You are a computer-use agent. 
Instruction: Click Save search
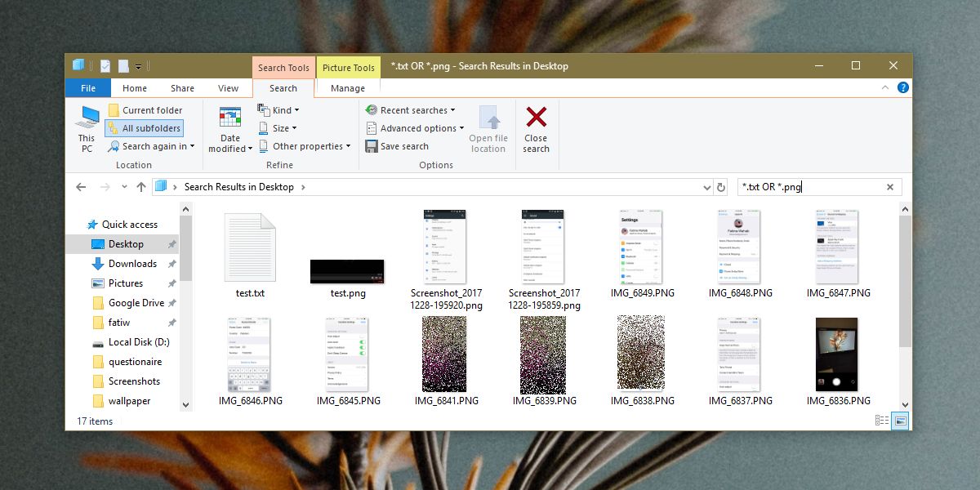399,146
